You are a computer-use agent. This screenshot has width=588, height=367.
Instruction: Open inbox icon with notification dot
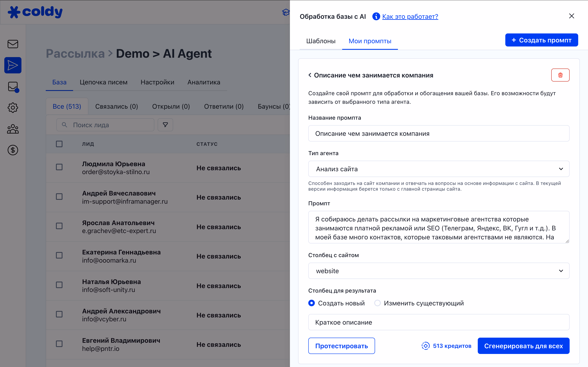pos(13,87)
